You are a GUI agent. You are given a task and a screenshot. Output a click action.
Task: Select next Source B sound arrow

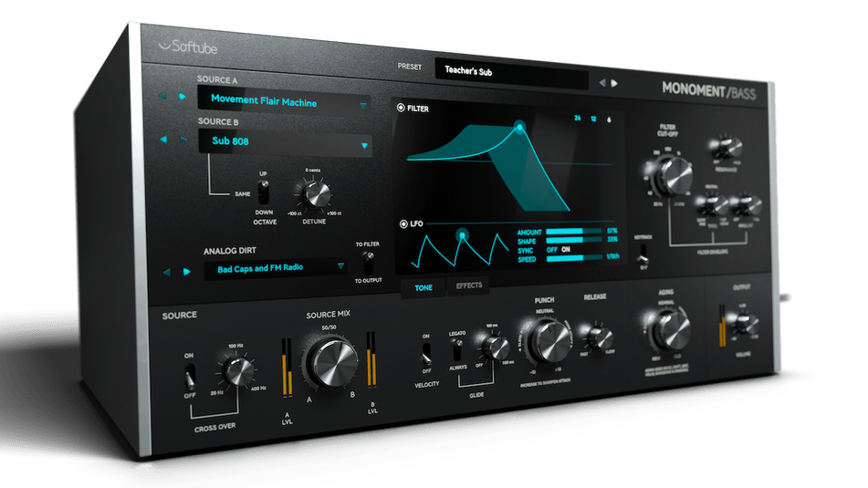183,140
